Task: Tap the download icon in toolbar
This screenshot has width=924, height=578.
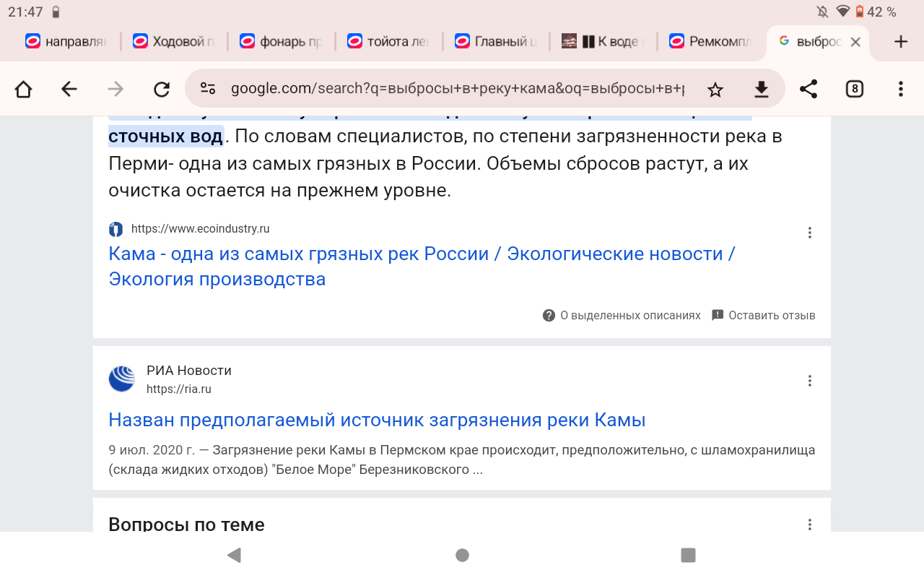Action: tap(761, 89)
